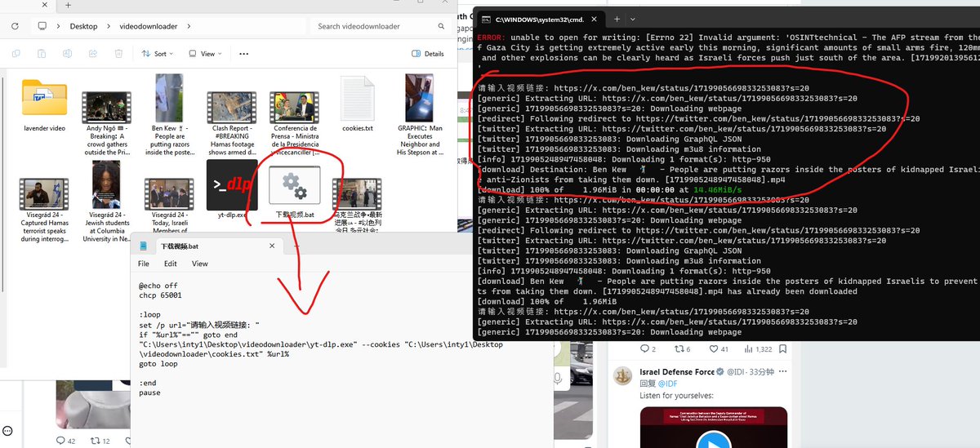Select the yt-dlp.exe file icon
The width and height of the screenshot is (980, 448).
(x=232, y=184)
